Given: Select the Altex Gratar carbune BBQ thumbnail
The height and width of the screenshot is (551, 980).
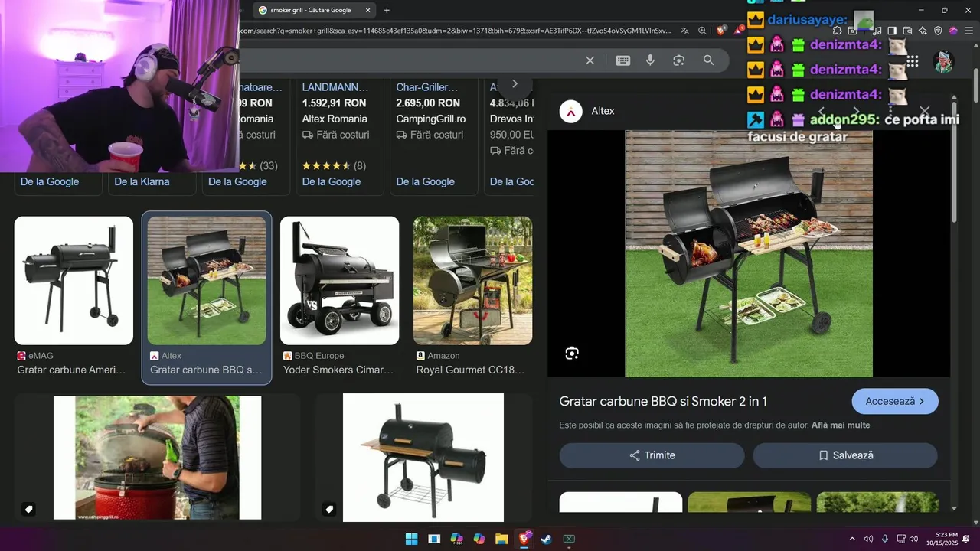Looking at the screenshot, I should point(207,281).
